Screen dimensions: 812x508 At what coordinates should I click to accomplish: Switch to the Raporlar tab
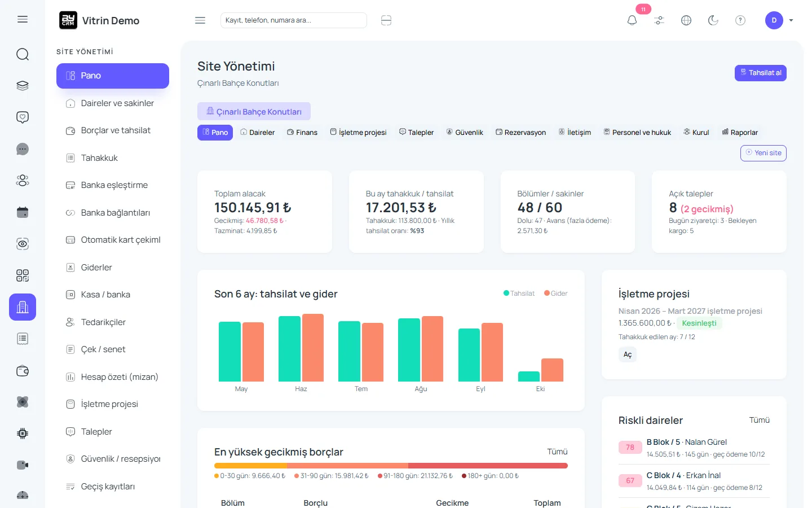coord(740,132)
